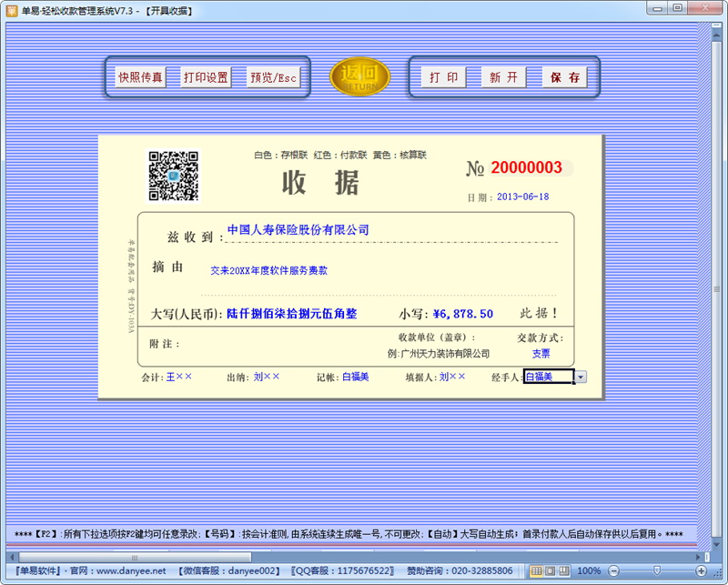Screen dimensions: 728x585
Task: Click the QR code image on the receipt
Action: click(x=174, y=176)
